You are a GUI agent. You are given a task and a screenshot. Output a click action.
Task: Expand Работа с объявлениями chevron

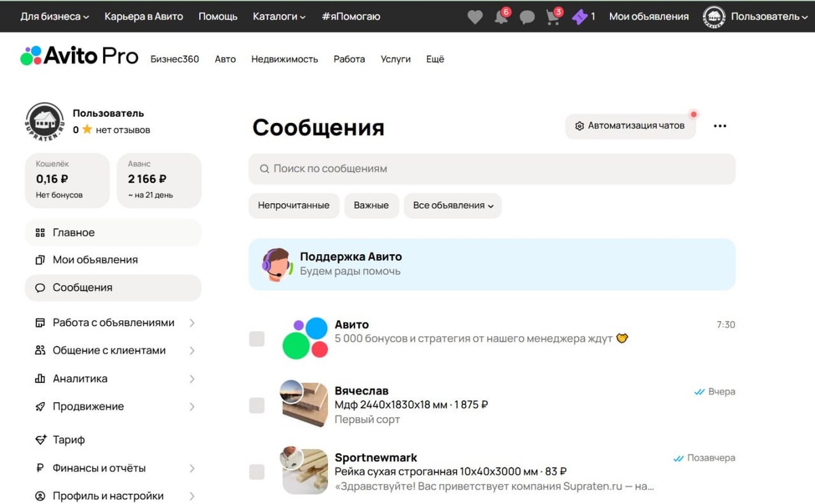pos(192,323)
